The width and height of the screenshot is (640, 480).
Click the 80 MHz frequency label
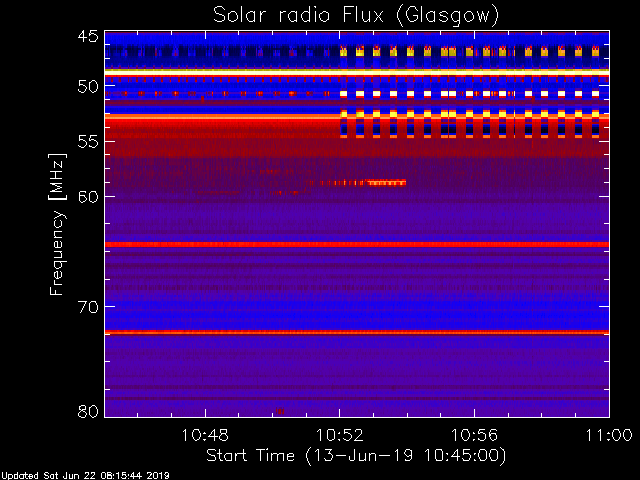88,411
